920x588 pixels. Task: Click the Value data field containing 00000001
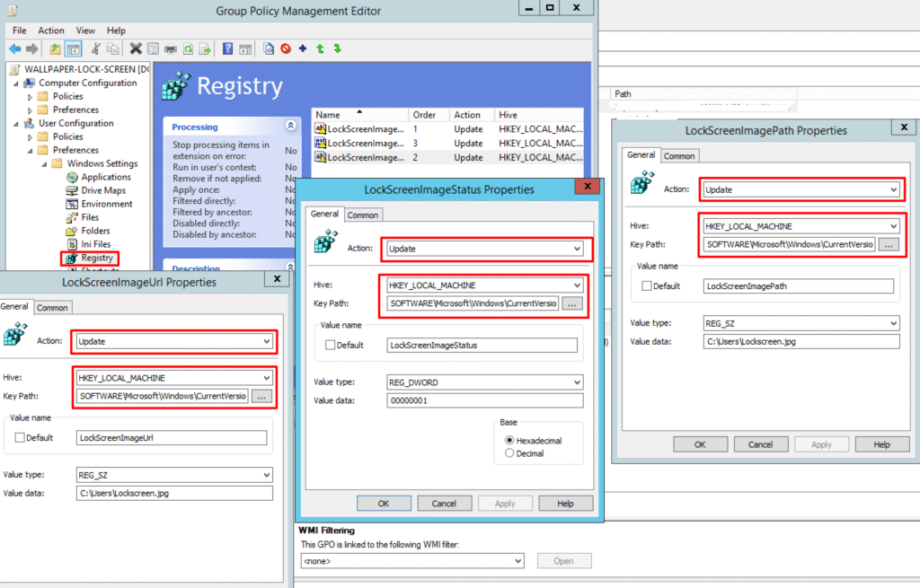click(484, 401)
